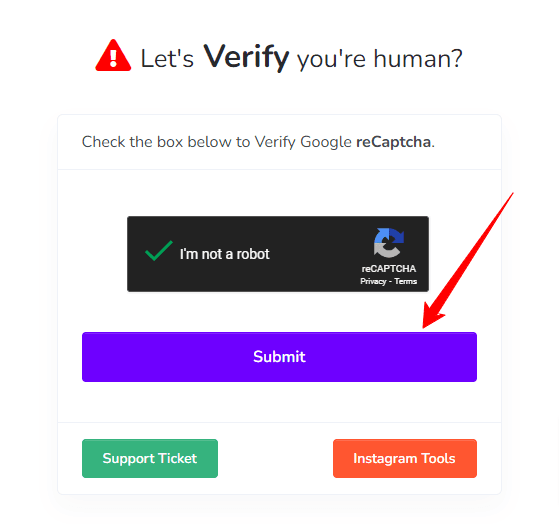Click the tail of the red arrow

511,196
